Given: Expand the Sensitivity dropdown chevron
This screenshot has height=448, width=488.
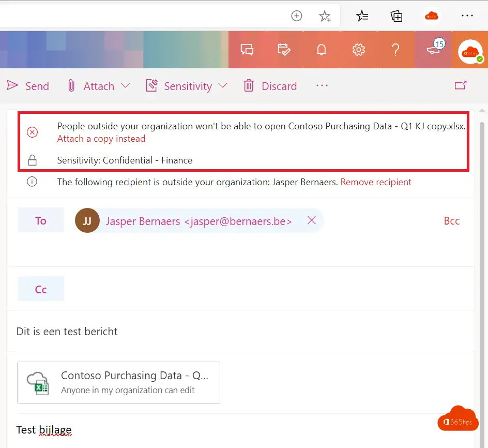Looking at the screenshot, I should pos(223,85).
